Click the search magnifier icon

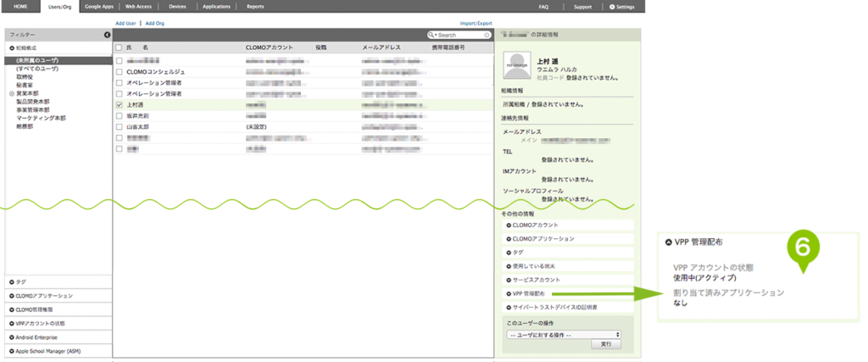(432, 36)
